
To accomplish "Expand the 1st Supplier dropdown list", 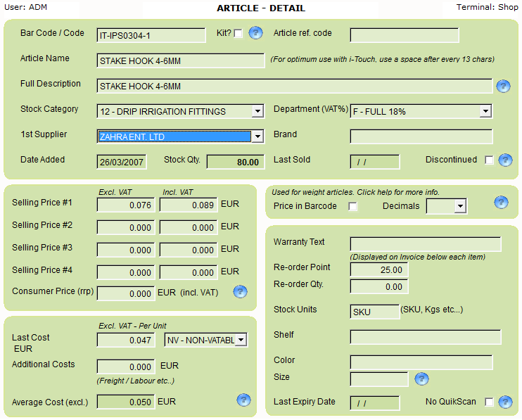I will tap(257, 136).
